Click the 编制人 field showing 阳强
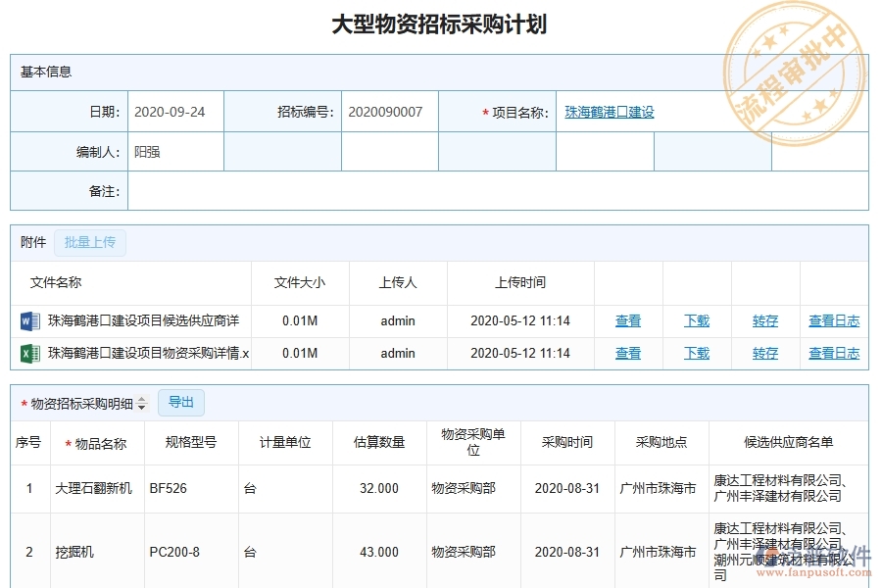 pyautogui.click(x=175, y=151)
